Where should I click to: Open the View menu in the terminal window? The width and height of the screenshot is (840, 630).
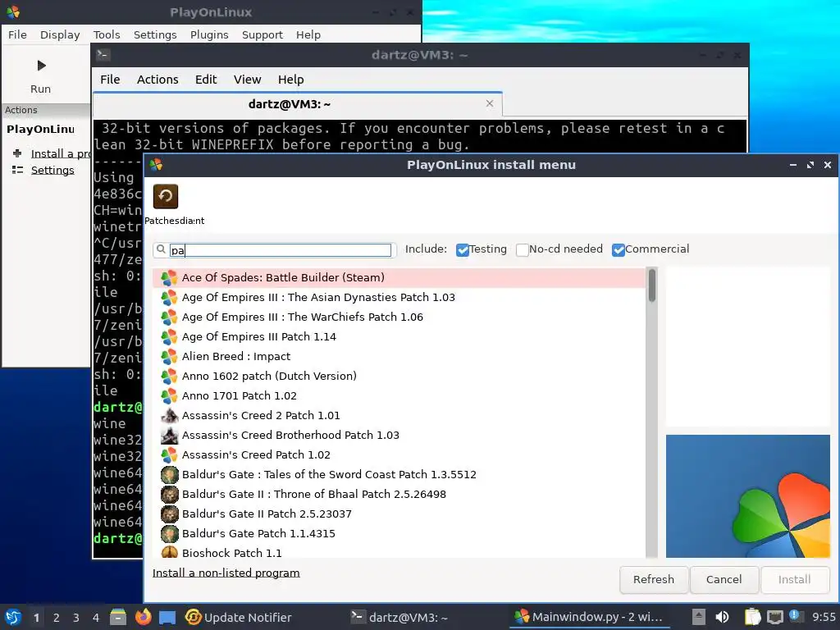point(247,80)
